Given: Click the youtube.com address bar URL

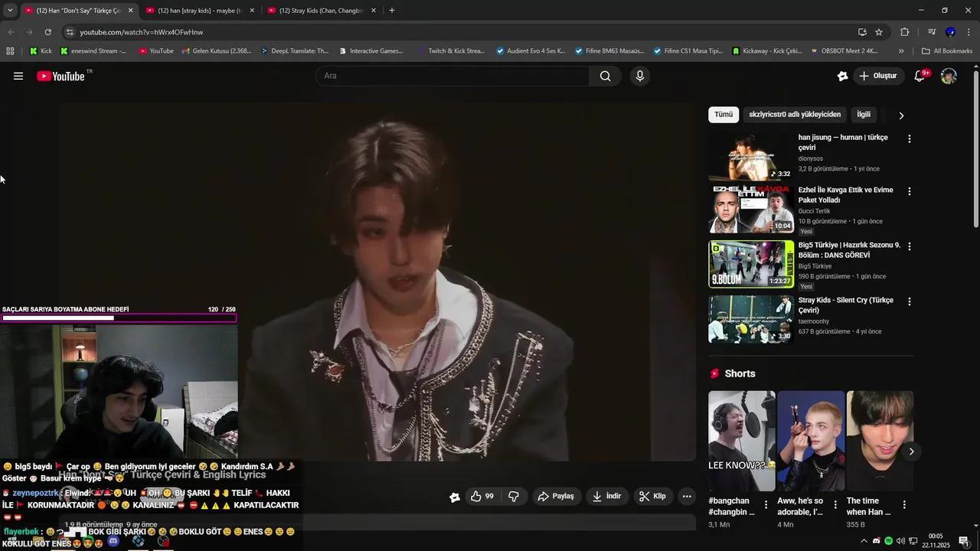Looking at the screenshot, I should (142, 32).
